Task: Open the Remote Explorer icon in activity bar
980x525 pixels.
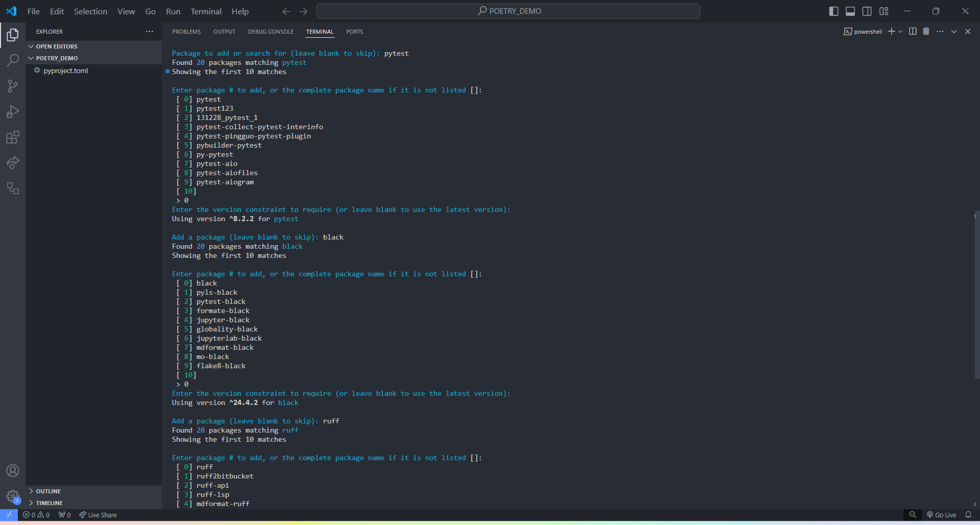Action: click(x=12, y=188)
